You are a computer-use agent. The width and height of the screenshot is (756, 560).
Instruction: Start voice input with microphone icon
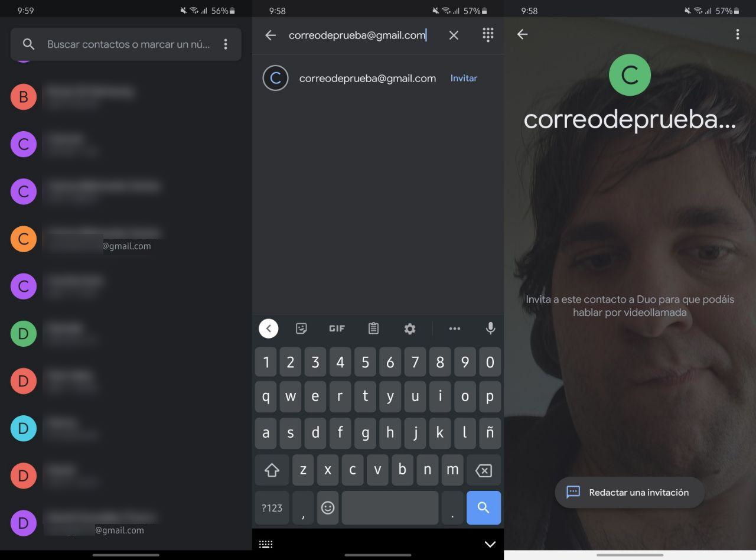tap(490, 328)
